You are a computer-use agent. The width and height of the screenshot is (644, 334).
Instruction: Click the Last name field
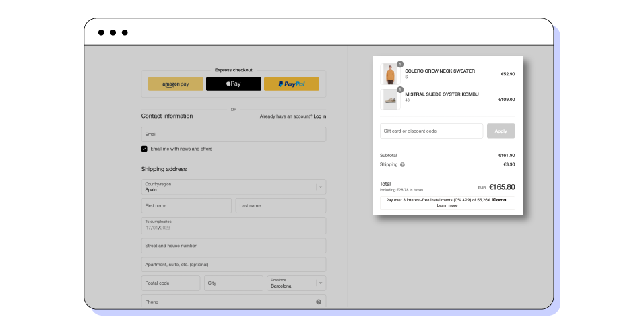pos(280,206)
